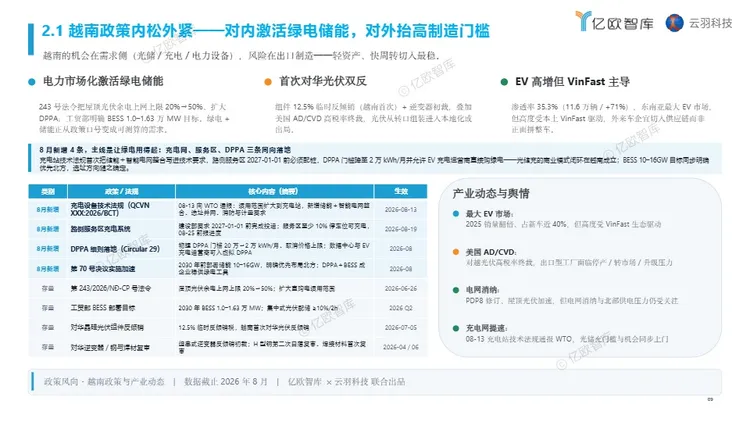This screenshot has height=422, width=750.
Task: Click the 核心内容 (摘要) column header
Action: (275, 191)
